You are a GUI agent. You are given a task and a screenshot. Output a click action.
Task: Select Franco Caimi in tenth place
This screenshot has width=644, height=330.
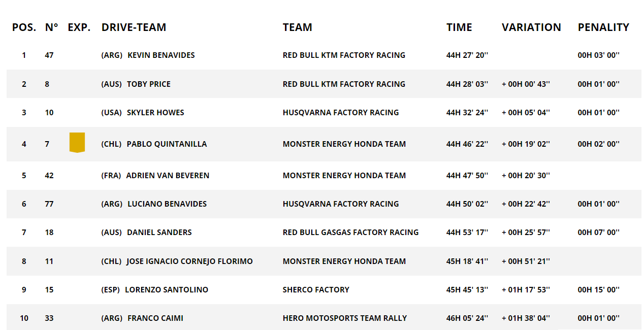[155, 318]
